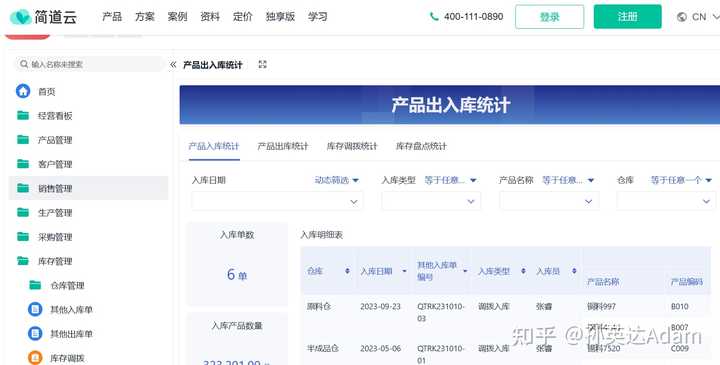
Task: Sort by 入库员 column arrows
Action: click(x=574, y=271)
